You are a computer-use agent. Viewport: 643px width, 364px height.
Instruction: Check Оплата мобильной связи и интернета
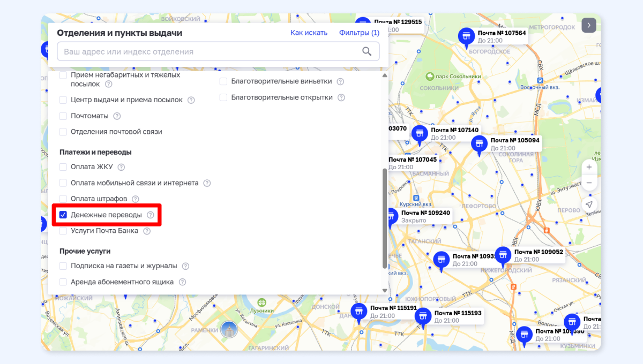click(63, 183)
